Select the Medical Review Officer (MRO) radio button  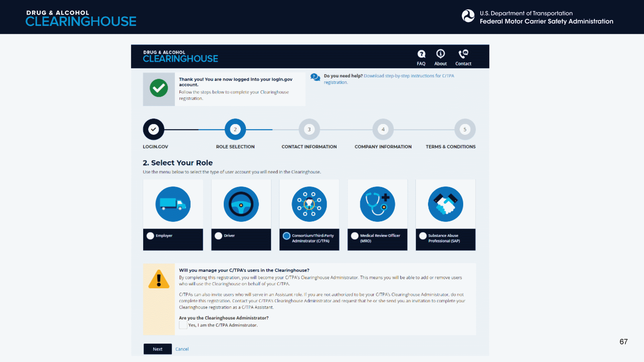tap(355, 236)
